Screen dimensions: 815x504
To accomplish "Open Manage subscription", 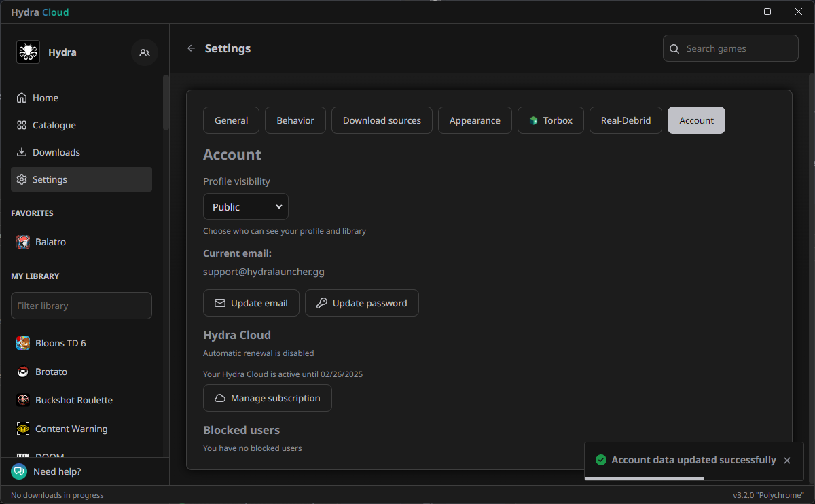I will tap(267, 398).
